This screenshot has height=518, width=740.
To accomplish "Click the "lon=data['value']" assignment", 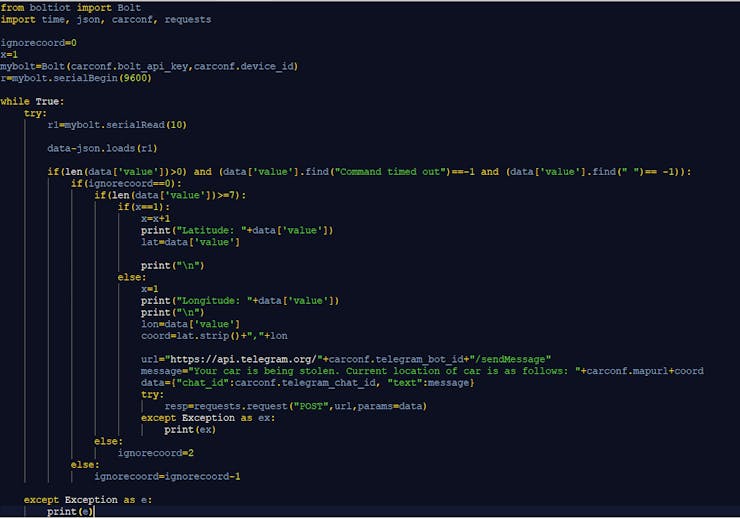I will pyautogui.click(x=190, y=324).
